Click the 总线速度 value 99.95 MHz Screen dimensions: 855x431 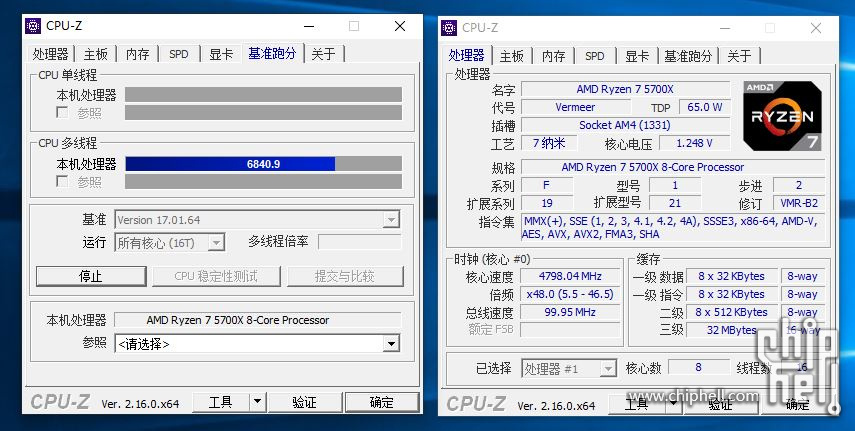tap(570, 312)
